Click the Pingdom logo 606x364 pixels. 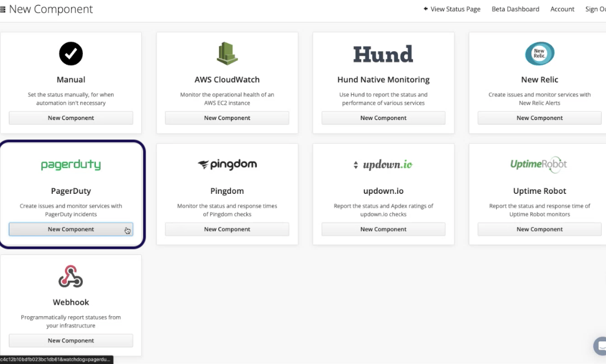click(227, 165)
